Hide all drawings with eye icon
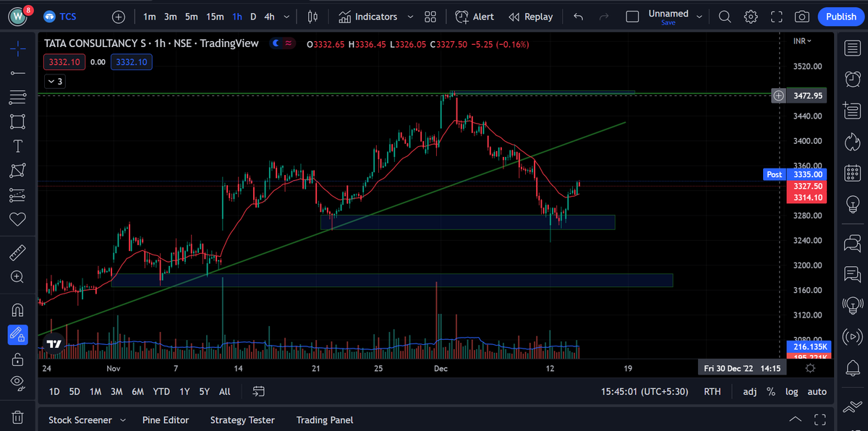This screenshot has width=868, height=431. 18,383
